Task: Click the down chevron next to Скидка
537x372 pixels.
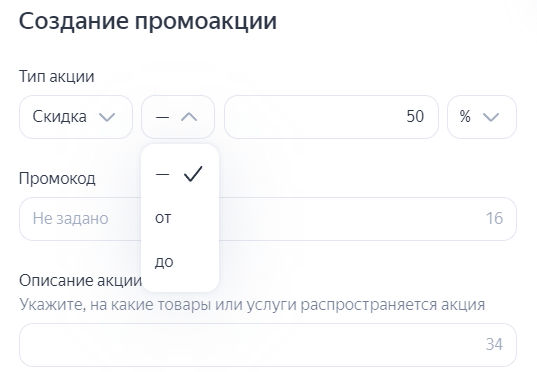Action: click(x=107, y=117)
